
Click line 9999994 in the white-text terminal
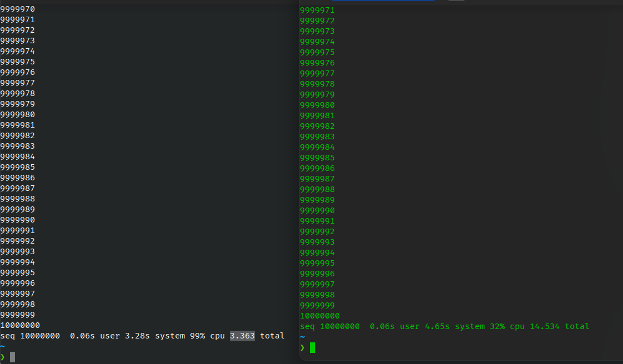(x=17, y=262)
